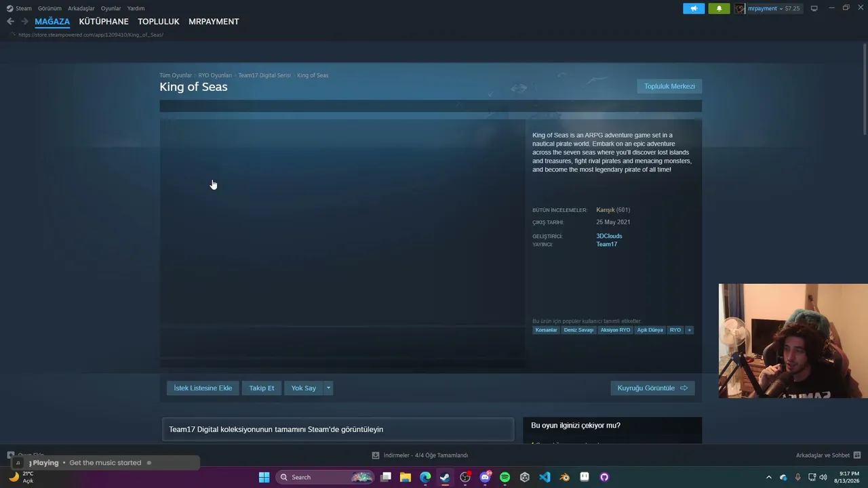Open the Yardım menu
The width and height of the screenshot is (868, 488).
pos(136,8)
